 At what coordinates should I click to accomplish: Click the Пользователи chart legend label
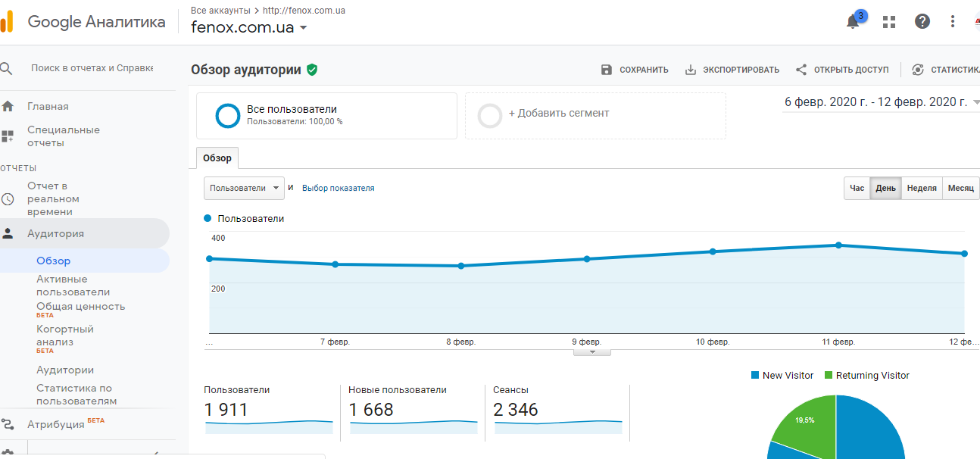251,218
